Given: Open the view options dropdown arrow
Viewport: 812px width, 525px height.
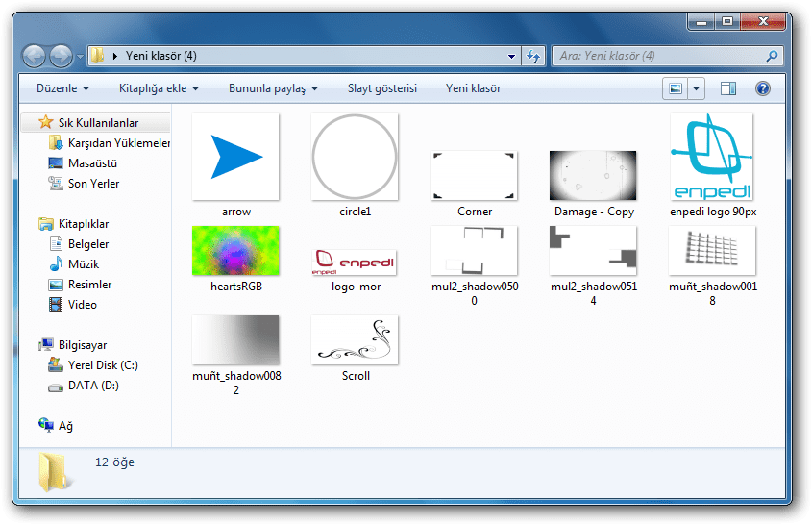Looking at the screenshot, I should point(696,88).
